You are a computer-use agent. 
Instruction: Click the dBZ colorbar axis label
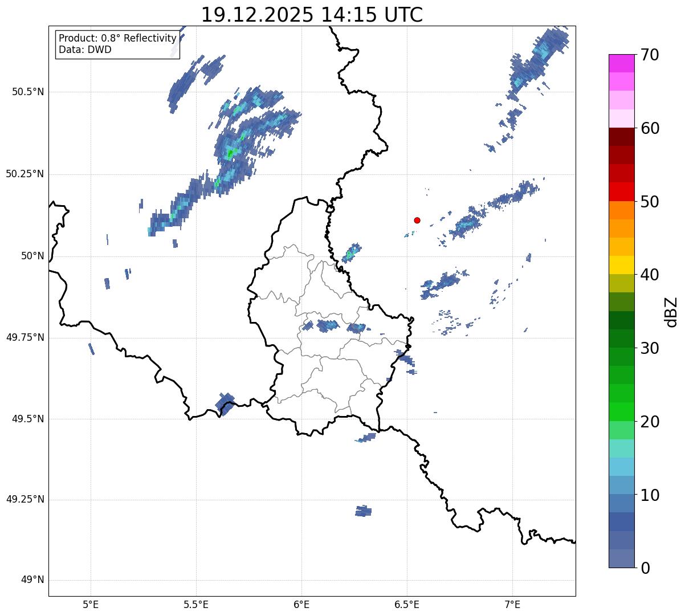coord(672,311)
